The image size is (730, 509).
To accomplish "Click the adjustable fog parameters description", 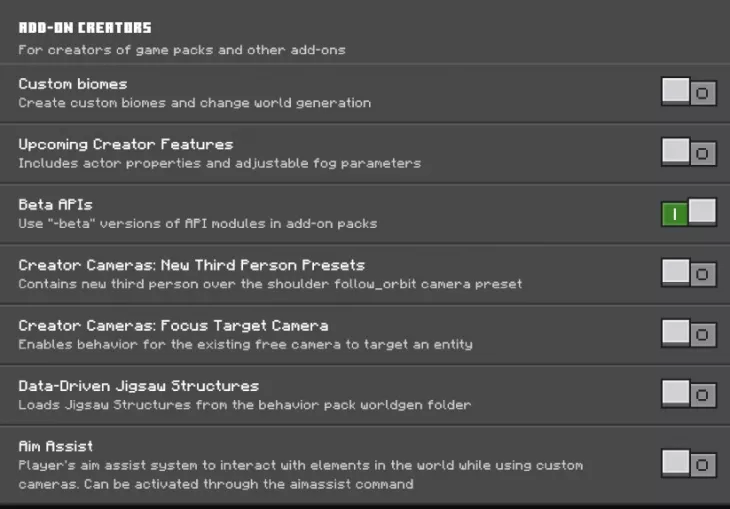I will click(x=220, y=163).
